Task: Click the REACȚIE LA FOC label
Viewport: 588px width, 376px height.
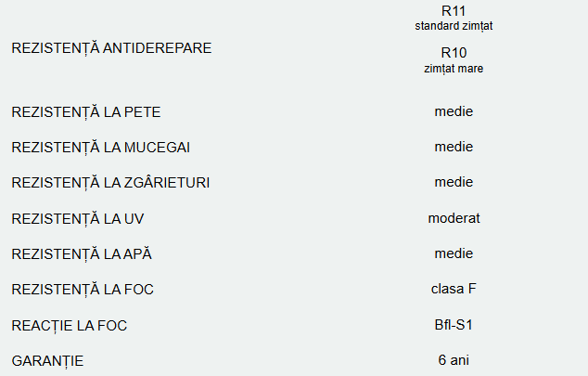Action: [x=70, y=326]
